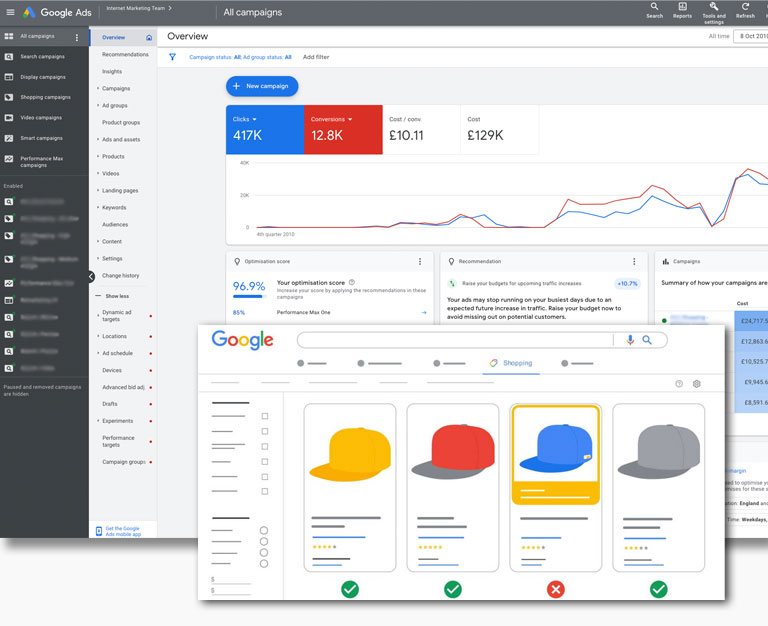The height and width of the screenshot is (626, 768).
Task: Open the hamburger main menu
Action: tap(11, 12)
